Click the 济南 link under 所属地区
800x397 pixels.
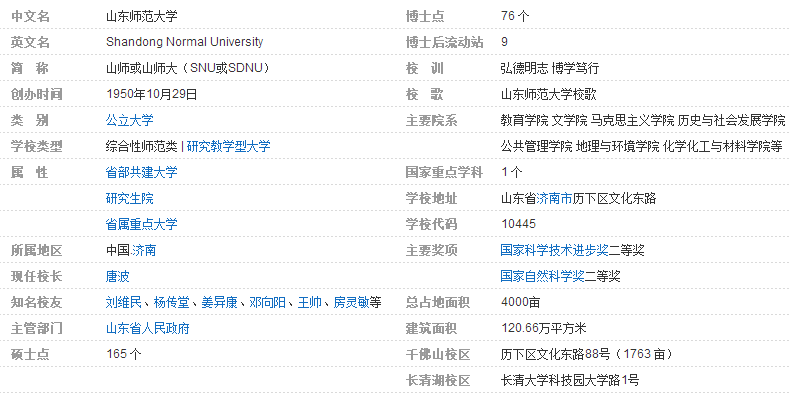pyautogui.click(x=144, y=251)
